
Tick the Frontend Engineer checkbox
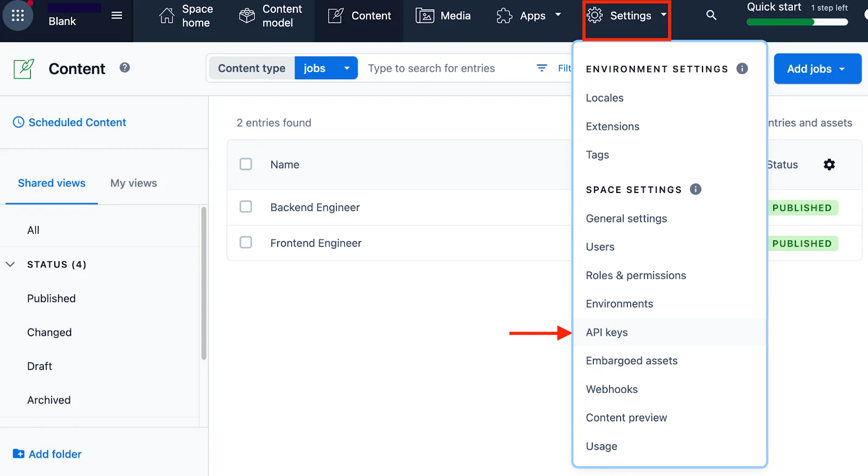(x=246, y=242)
